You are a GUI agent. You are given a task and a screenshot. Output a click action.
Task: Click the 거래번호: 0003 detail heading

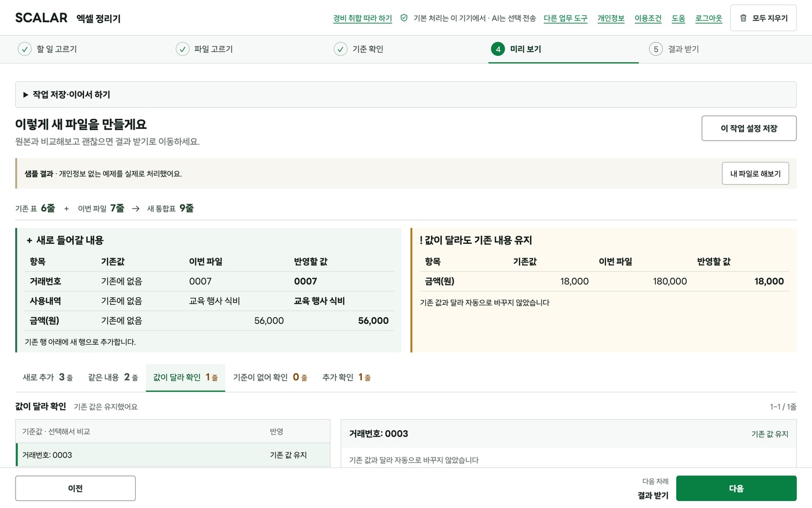tap(379, 434)
